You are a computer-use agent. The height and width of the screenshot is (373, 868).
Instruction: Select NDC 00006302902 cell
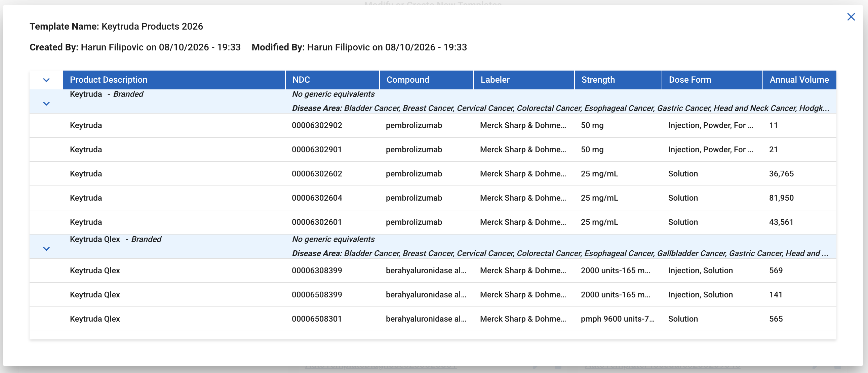point(317,125)
